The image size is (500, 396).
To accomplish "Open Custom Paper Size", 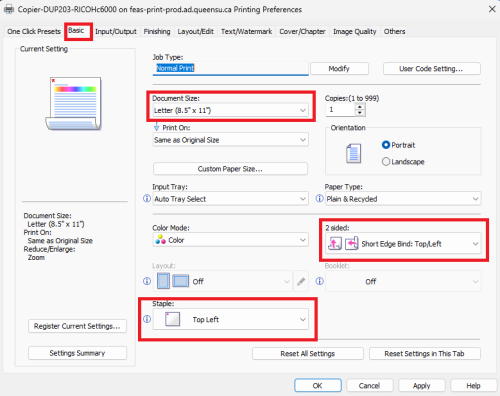I will pyautogui.click(x=230, y=169).
